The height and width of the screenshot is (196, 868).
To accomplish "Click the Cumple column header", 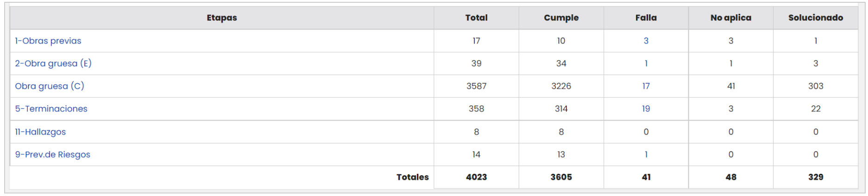I will (x=561, y=18).
